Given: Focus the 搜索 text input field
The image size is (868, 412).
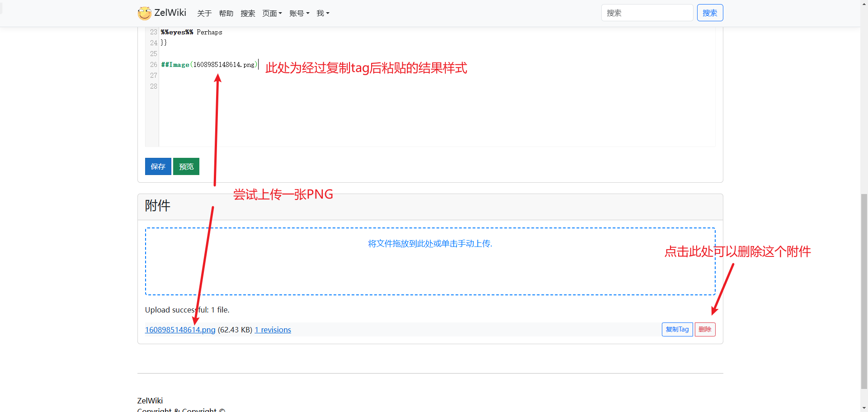Looking at the screenshot, I should tap(646, 13).
